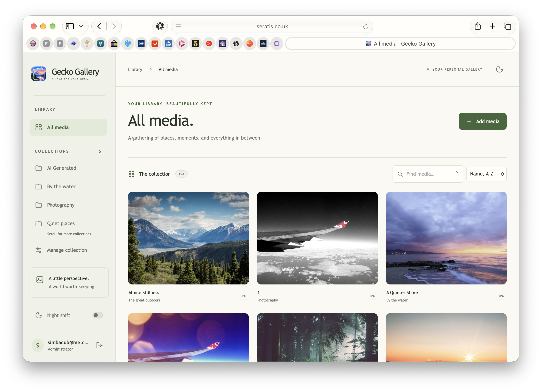This screenshot has width=542, height=392.
Task: Click the Gecko Gallery logo icon
Action: (x=38, y=74)
